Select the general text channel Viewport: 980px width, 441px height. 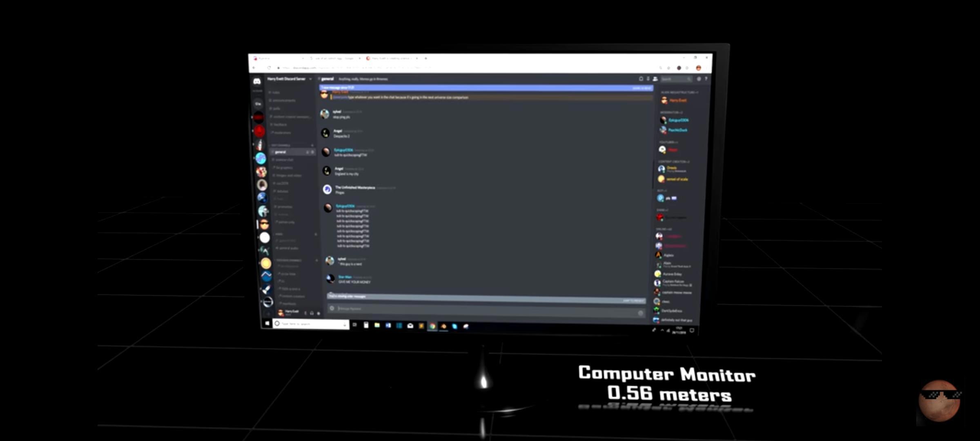pos(281,152)
